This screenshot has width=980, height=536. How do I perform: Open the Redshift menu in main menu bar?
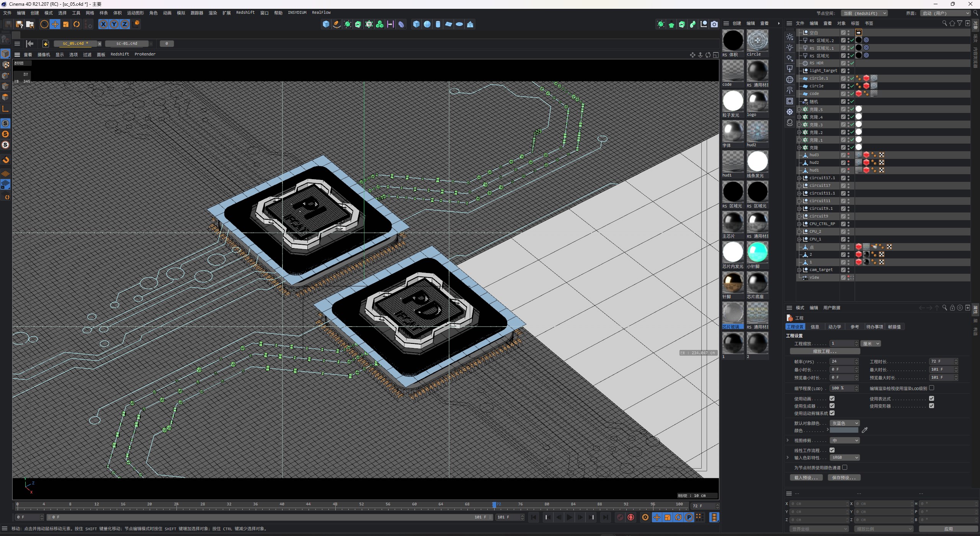(x=245, y=13)
